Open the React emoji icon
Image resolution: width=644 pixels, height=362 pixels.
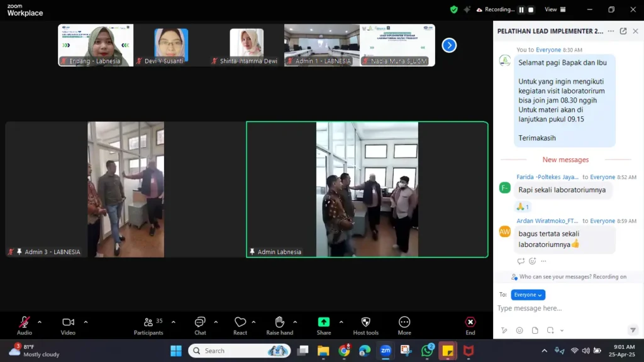click(240, 322)
